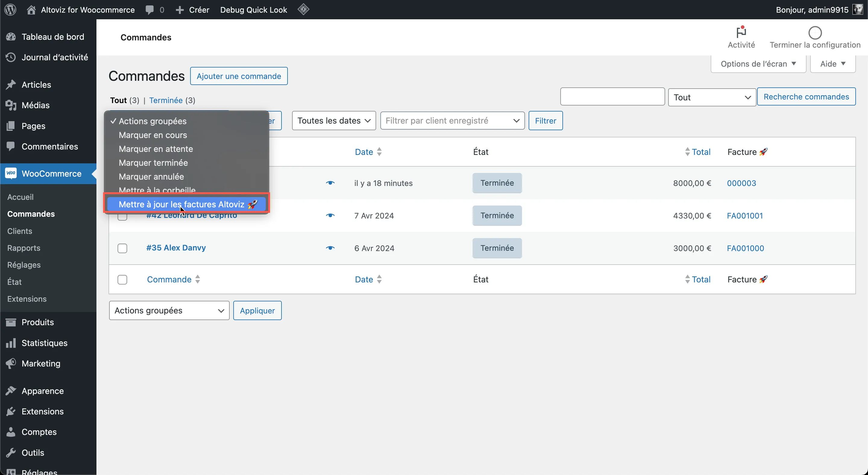Sort by Total in the table footer

pos(697,279)
